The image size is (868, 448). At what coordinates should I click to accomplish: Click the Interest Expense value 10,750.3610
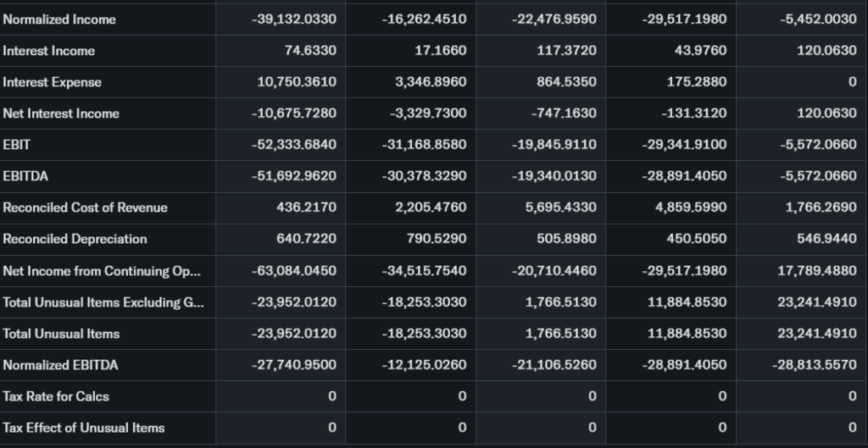pos(296,82)
